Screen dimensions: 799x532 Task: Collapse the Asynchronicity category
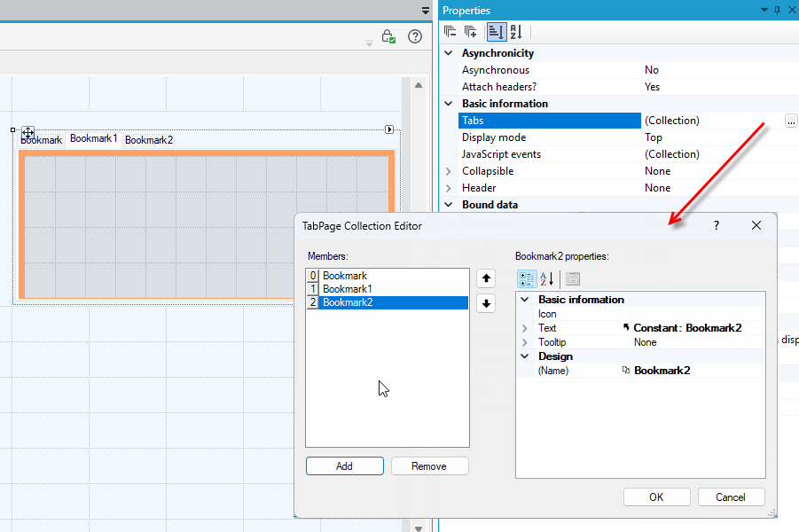click(449, 53)
